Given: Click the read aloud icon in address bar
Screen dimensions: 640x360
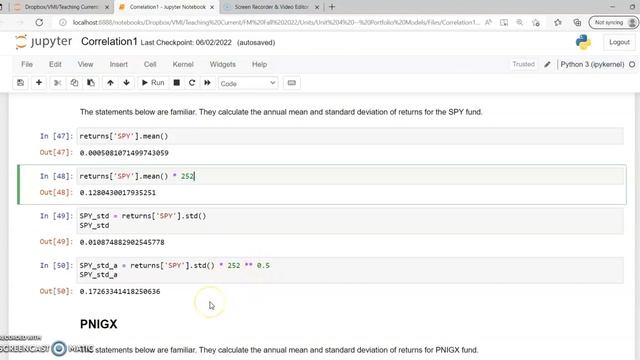Looking at the screenshot, I should (488, 22).
